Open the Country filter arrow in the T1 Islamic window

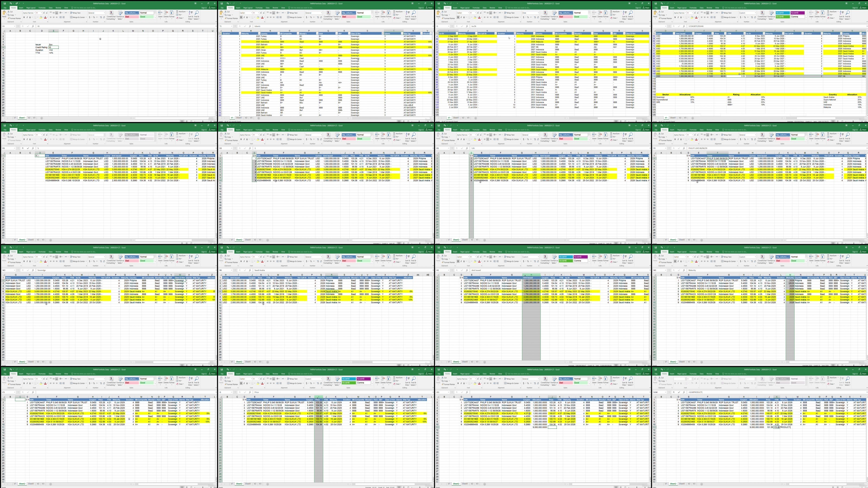point(278,34)
